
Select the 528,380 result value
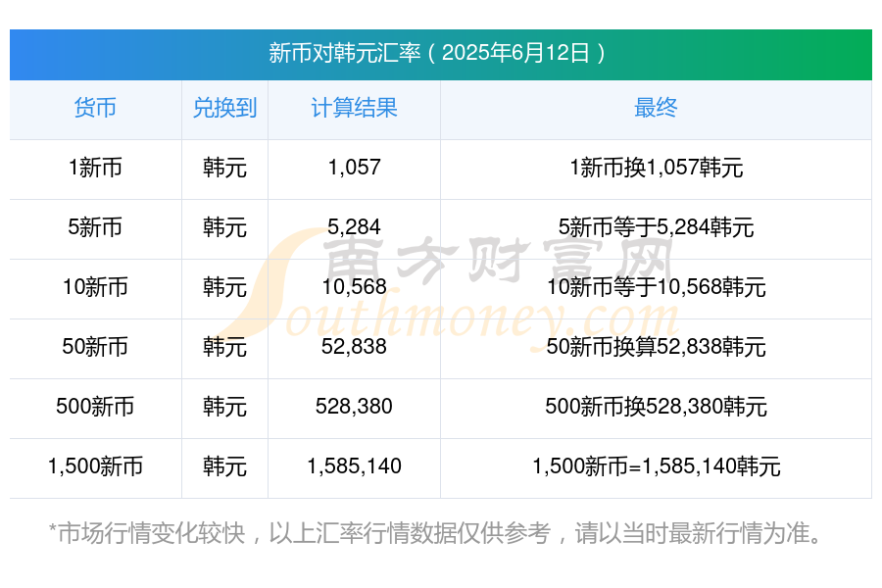354,406
